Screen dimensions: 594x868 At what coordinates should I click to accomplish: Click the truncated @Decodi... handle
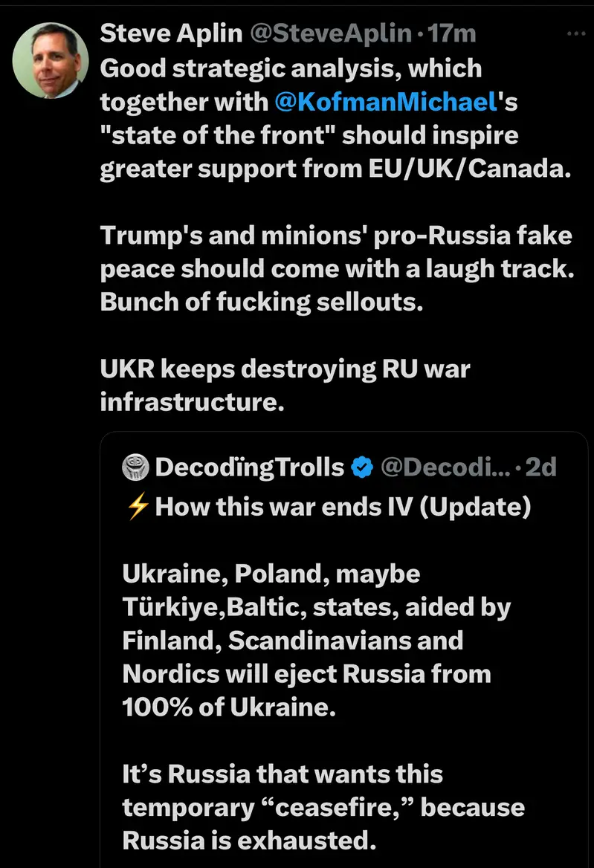coord(445,467)
